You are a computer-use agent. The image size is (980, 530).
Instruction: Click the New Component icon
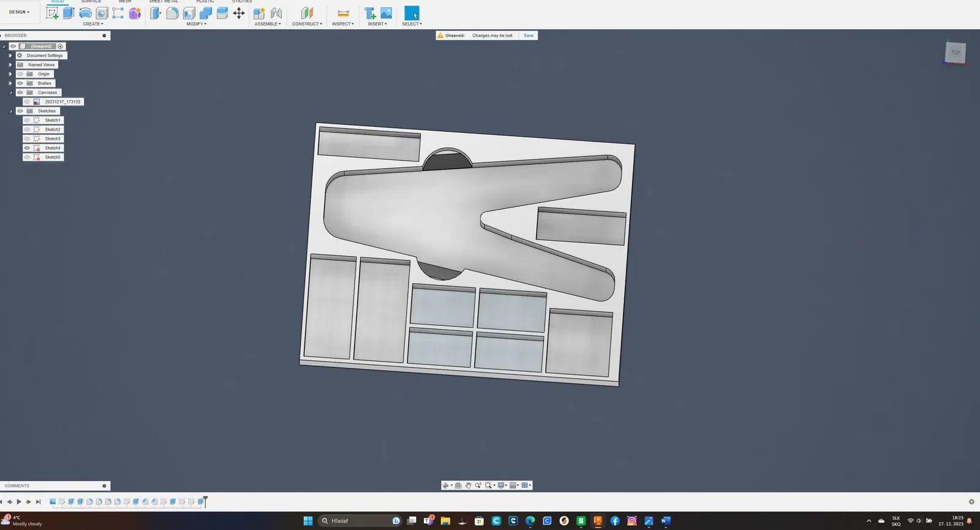(259, 13)
